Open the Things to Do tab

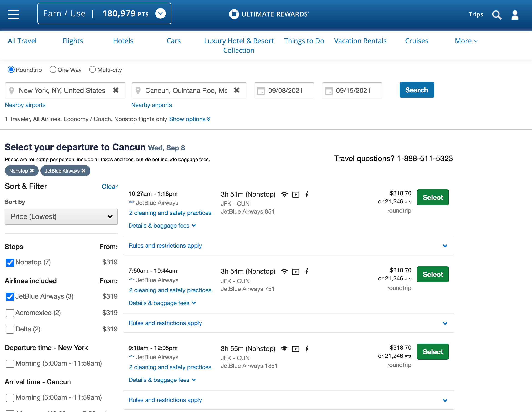304,41
